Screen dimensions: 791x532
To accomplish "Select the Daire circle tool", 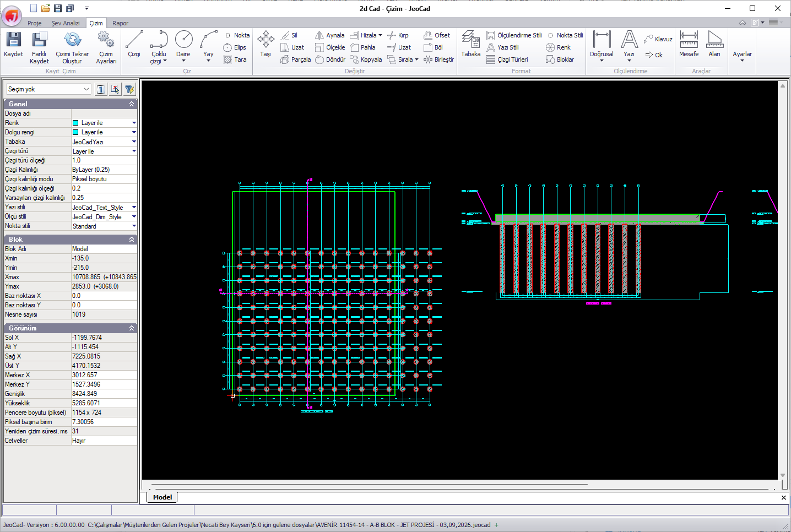I will coord(183,46).
